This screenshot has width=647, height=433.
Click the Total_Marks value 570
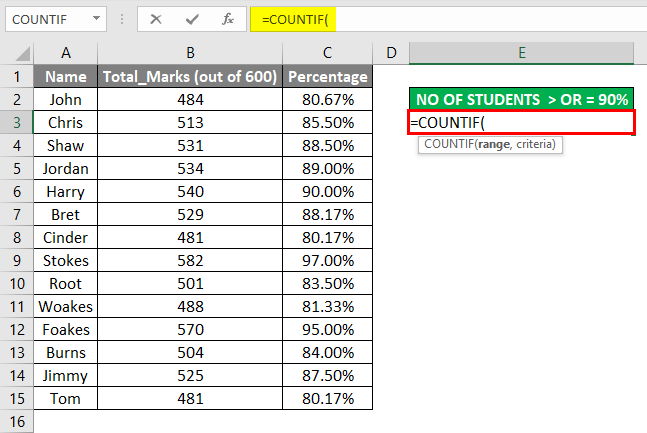tap(190, 328)
